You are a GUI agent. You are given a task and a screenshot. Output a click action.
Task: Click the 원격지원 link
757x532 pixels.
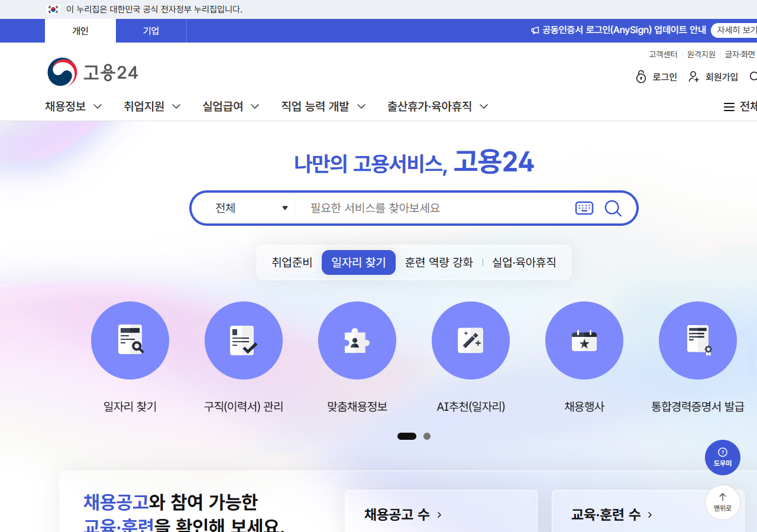(701, 54)
